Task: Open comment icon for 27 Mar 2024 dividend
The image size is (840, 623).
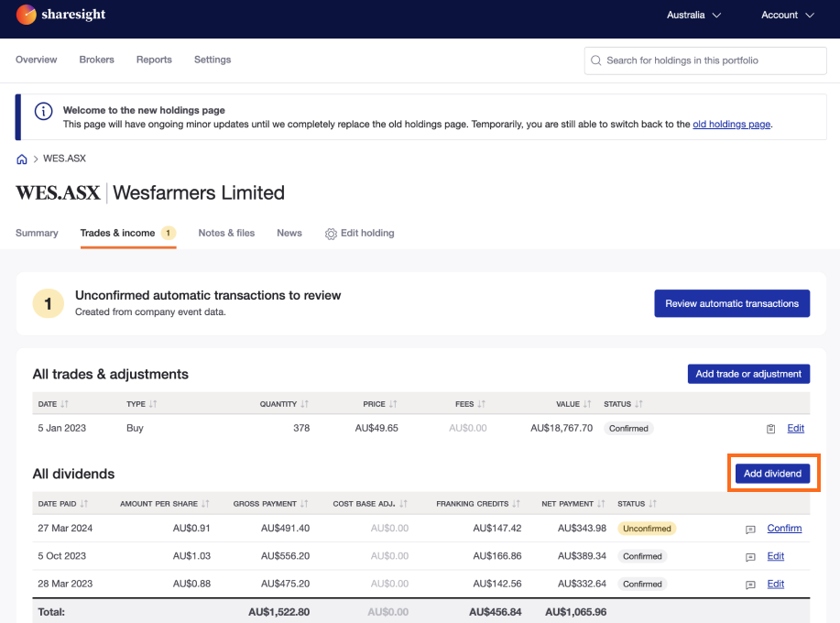Action: [750, 530]
